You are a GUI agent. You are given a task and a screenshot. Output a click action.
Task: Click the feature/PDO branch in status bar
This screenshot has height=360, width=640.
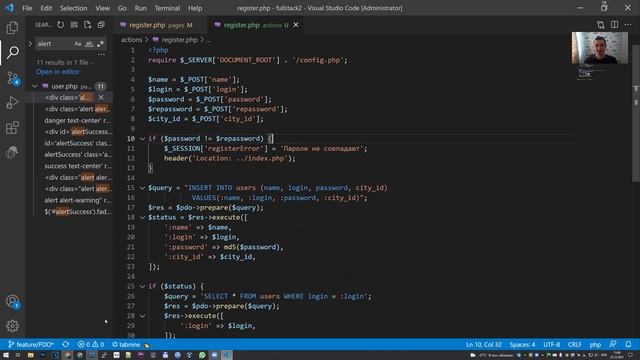(31, 344)
